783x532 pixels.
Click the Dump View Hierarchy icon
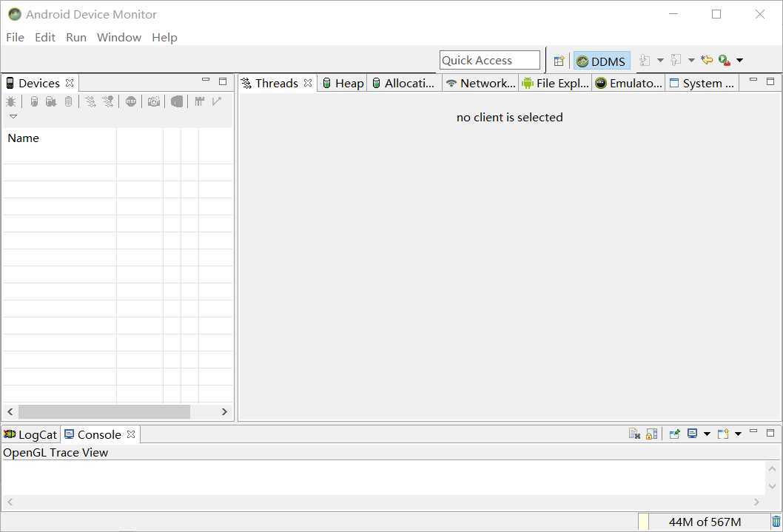(177, 102)
